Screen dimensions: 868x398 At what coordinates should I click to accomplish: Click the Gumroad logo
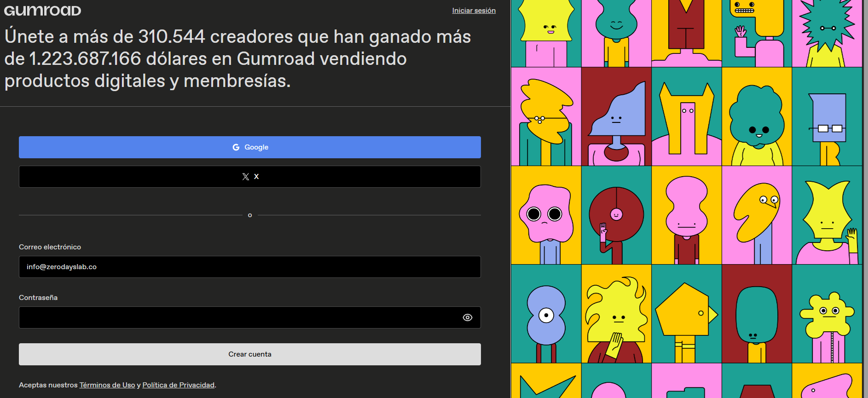[42, 11]
